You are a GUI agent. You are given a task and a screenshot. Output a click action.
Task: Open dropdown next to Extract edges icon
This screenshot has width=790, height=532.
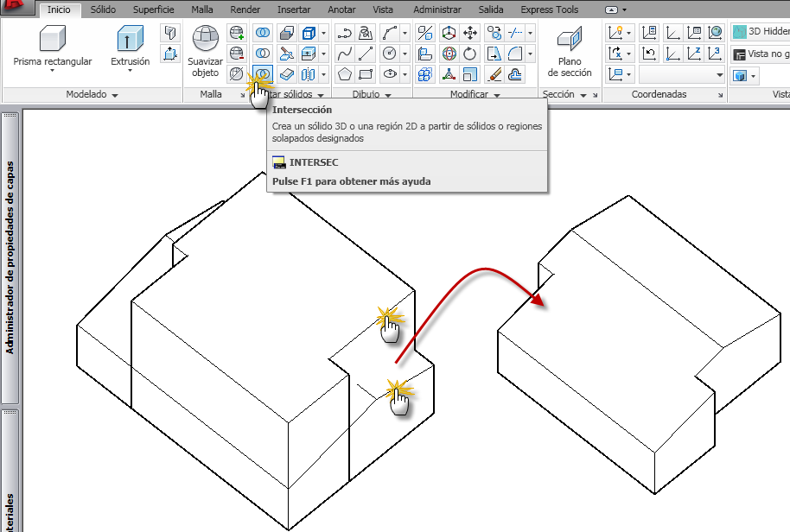[x=323, y=33]
